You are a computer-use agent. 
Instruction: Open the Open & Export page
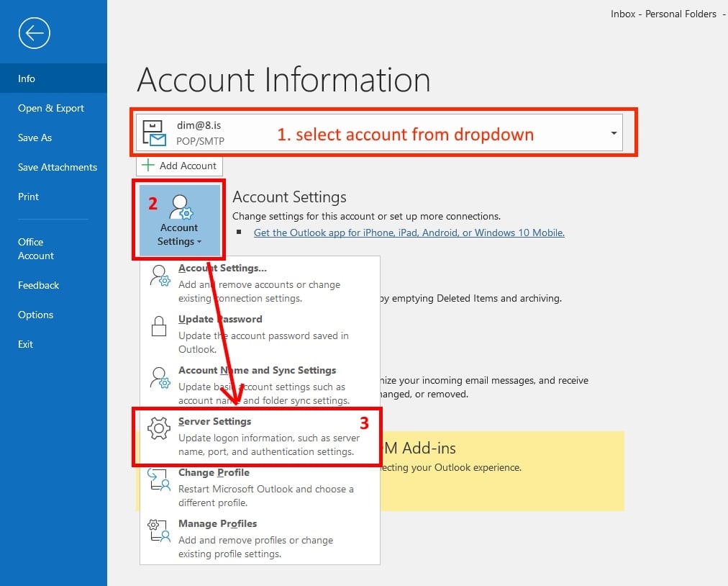point(53,108)
